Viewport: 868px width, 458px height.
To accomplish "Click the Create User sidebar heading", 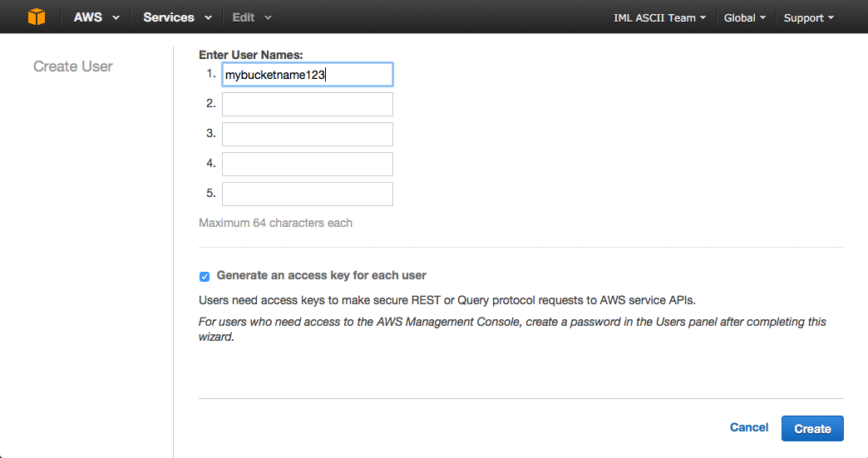I will pos(73,66).
